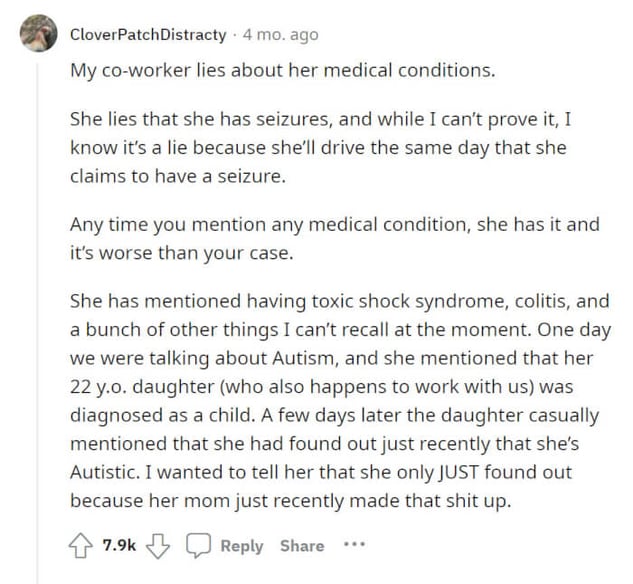Click the line 'My co-worker lies about her medical conditions.'

(x=283, y=71)
